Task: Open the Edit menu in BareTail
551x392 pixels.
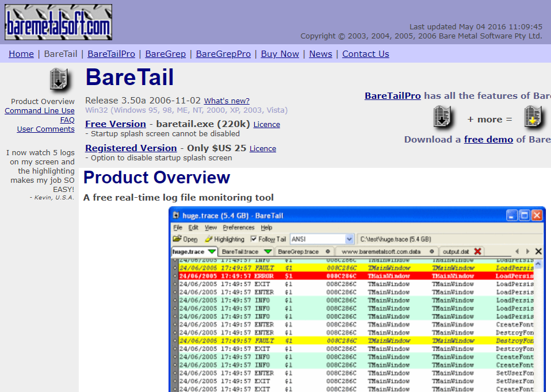Action: pyautogui.click(x=193, y=227)
